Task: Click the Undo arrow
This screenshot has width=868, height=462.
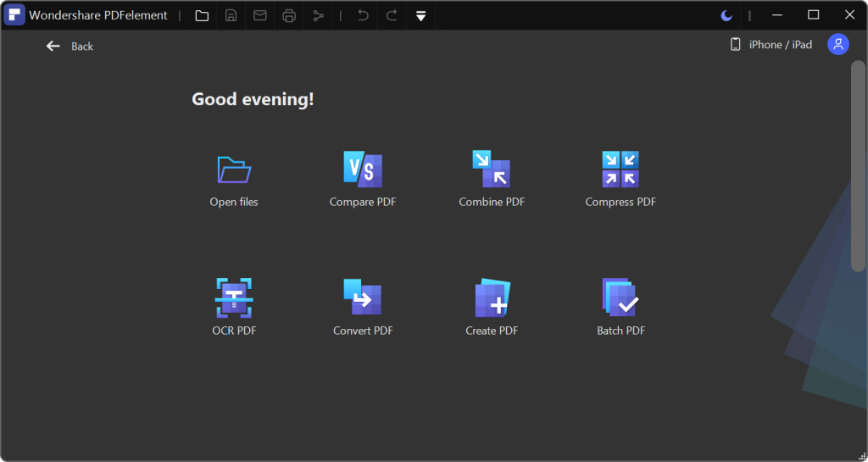Action: pyautogui.click(x=363, y=15)
